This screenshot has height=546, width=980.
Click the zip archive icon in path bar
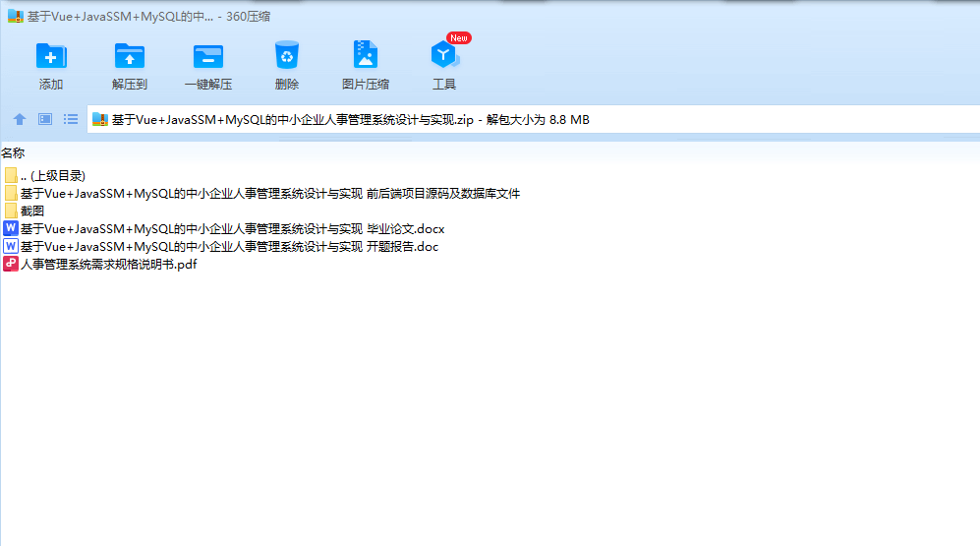click(100, 119)
